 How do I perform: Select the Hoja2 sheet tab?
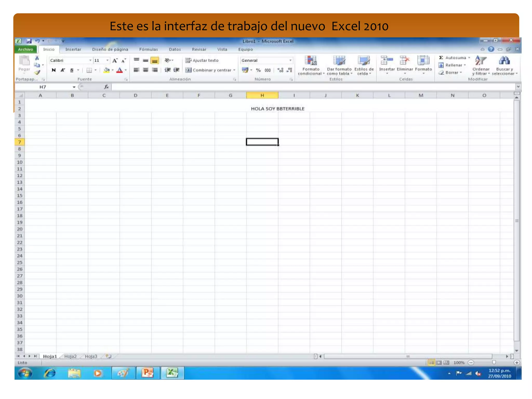coord(70,356)
